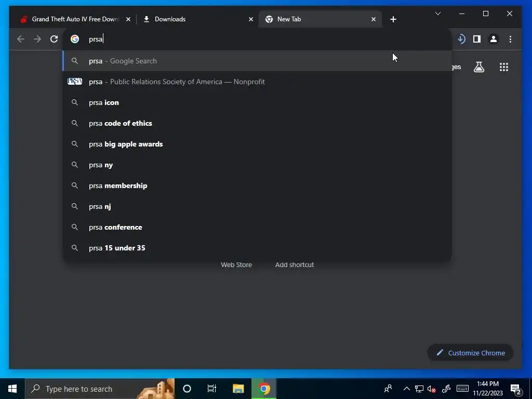Switch to the Downloads tab
The height and width of the screenshot is (399, 532).
(x=197, y=19)
